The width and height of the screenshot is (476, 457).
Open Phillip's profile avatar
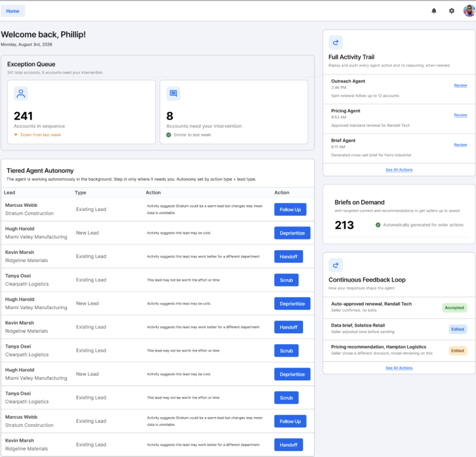[x=469, y=11]
